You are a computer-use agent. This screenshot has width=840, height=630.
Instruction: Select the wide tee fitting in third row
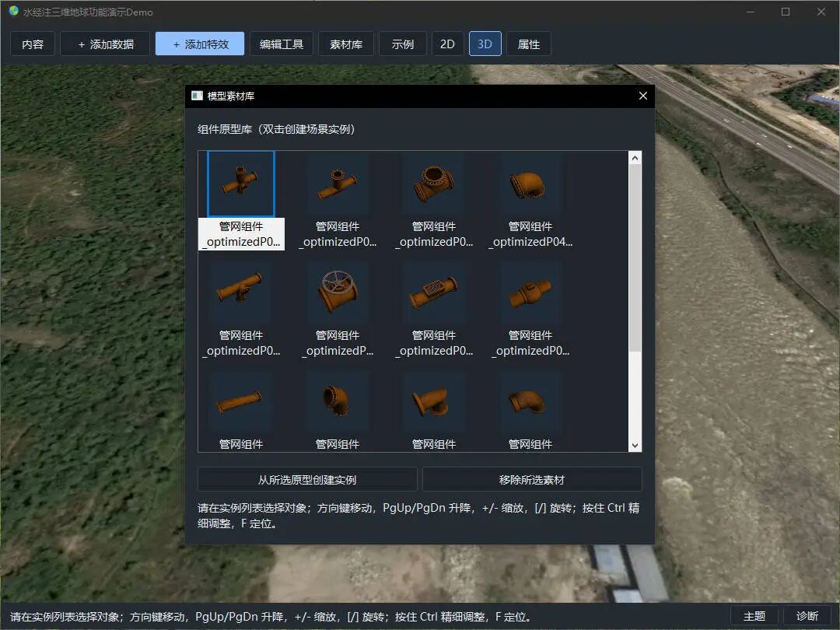tap(434, 401)
